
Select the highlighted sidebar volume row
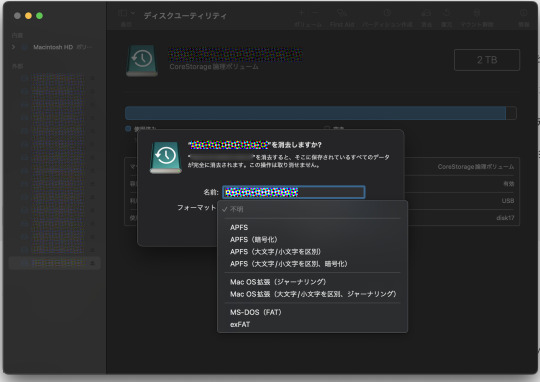(54, 263)
